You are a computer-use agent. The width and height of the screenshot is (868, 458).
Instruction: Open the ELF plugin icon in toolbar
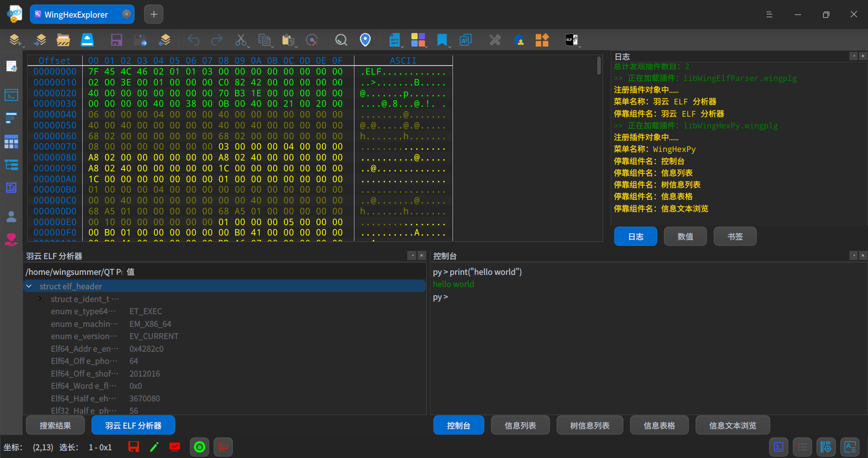(571, 40)
